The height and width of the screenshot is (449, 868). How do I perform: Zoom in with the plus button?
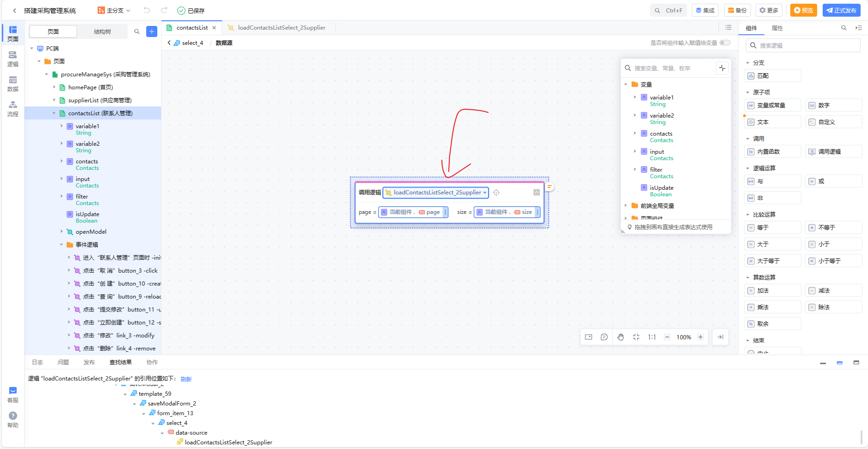coord(701,337)
